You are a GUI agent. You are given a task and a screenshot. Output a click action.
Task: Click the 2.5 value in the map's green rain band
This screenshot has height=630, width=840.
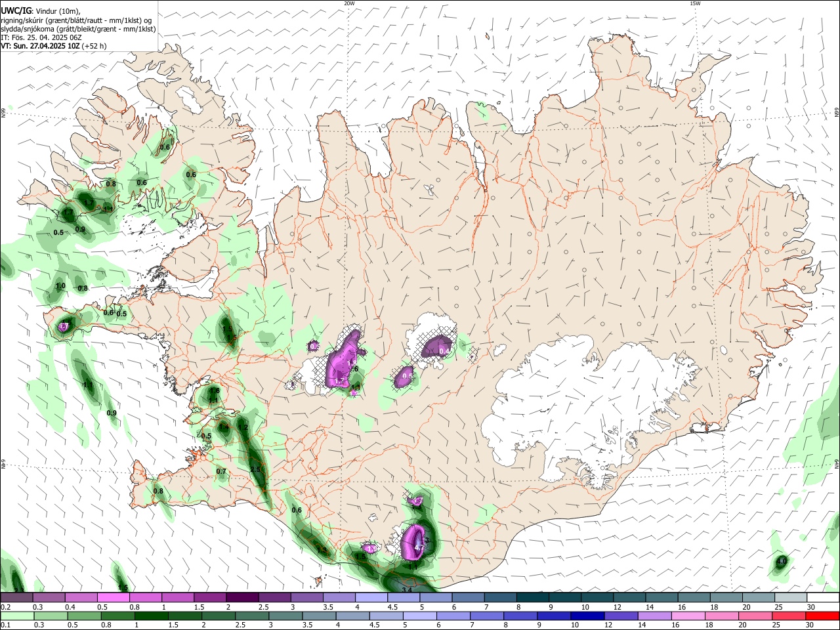(x=255, y=470)
